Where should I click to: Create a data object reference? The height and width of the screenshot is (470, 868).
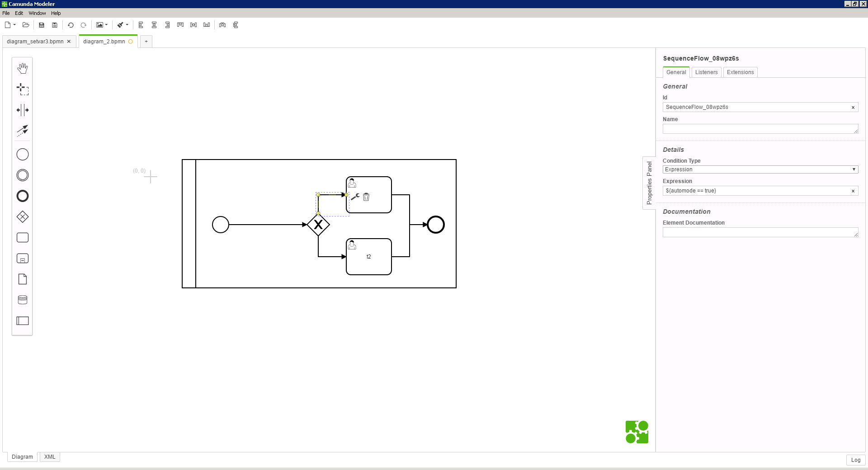[x=23, y=279]
